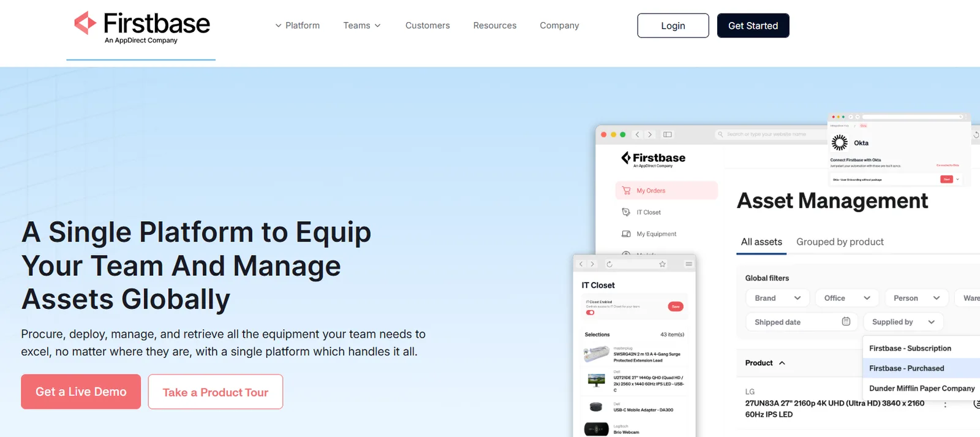The image size is (980, 437).
Task: Click the search bar in the mockup browser
Action: pyautogui.click(x=772, y=134)
